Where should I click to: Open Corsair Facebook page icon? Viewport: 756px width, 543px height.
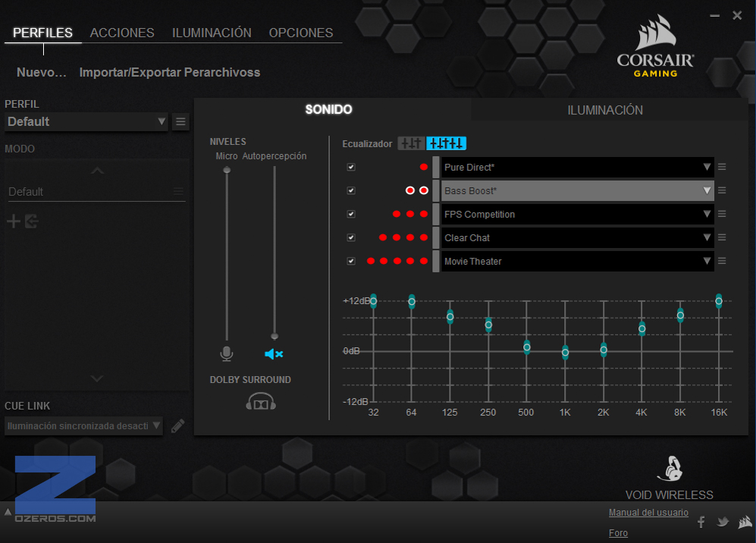701,522
